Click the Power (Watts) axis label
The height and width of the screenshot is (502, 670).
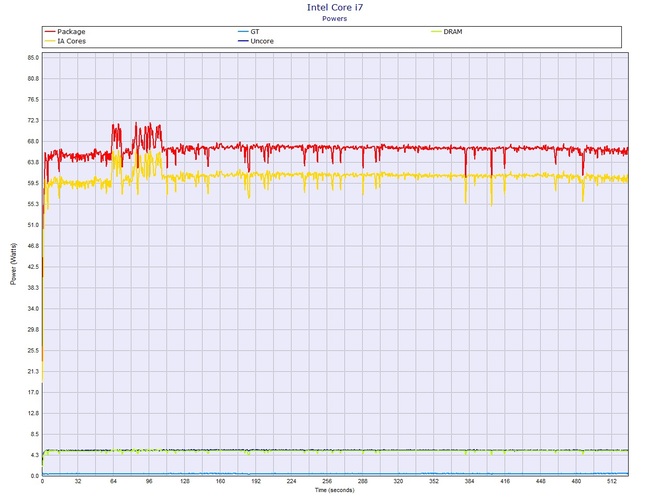[x=14, y=264]
